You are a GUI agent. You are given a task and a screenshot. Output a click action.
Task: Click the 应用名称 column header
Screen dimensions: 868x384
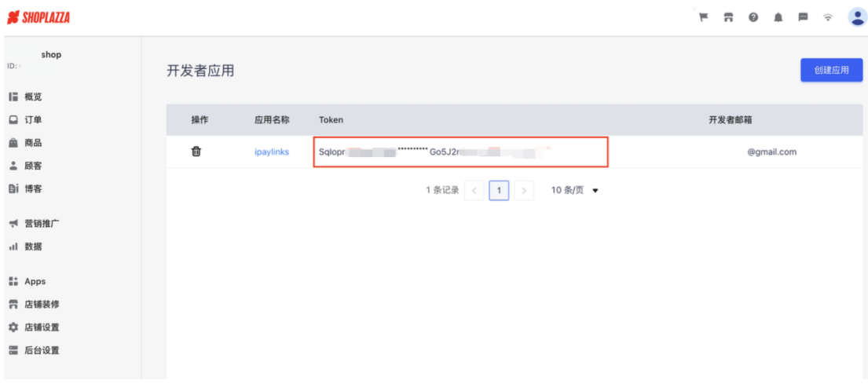click(x=272, y=119)
